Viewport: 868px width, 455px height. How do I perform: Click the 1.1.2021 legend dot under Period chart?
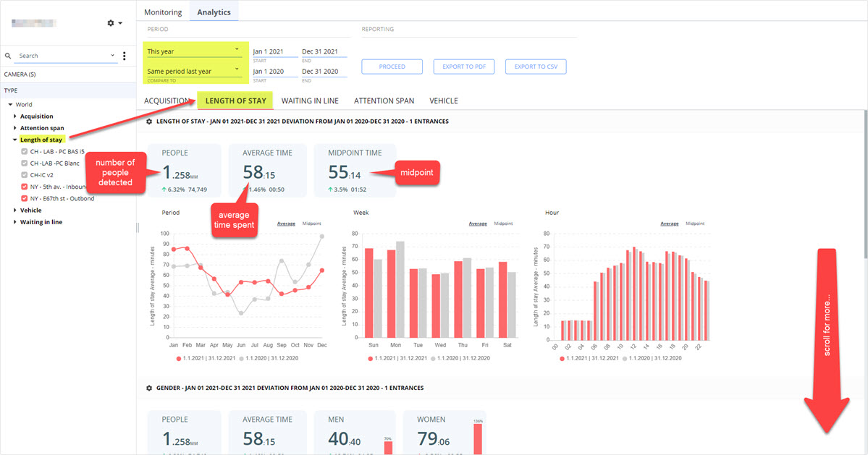(x=179, y=358)
